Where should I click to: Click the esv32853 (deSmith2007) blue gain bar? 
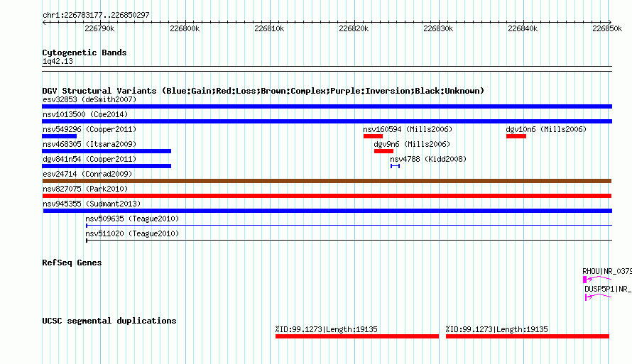point(327,106)
